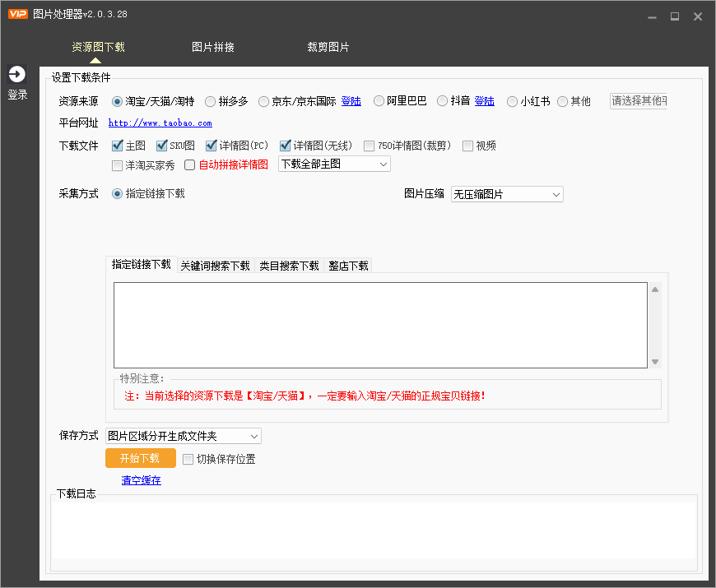Select 指定链接下载 collection method radio
The width and height of the screenshot is (716, 588).
pyautogui.click(x=118, y=194)
